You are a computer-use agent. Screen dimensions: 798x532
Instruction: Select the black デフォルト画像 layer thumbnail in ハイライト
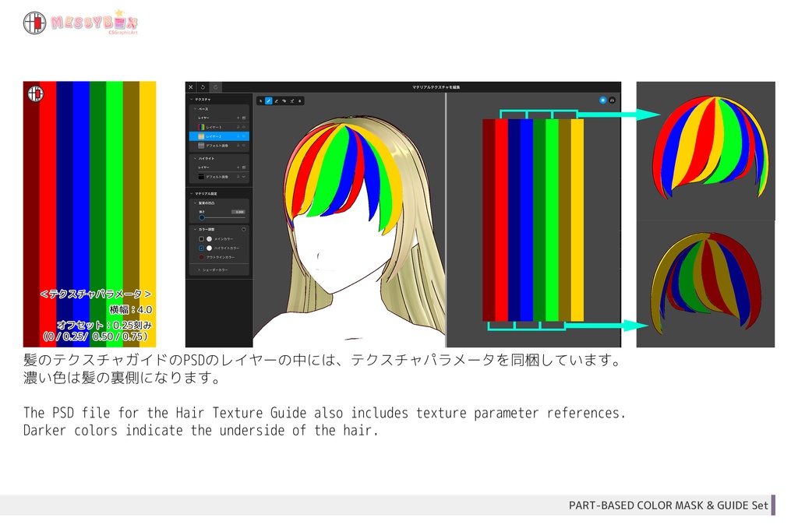[x=201, y=177]
